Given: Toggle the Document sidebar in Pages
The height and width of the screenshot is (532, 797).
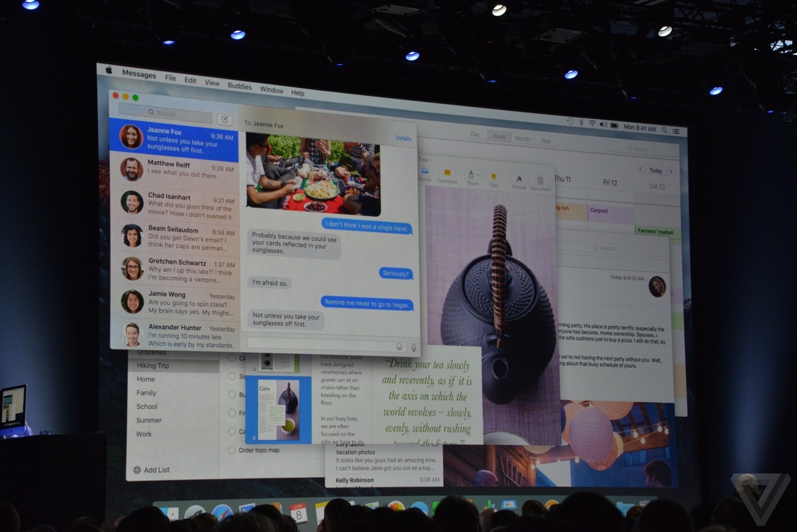Looking at the screenshot, I should (x=541, y=180).
